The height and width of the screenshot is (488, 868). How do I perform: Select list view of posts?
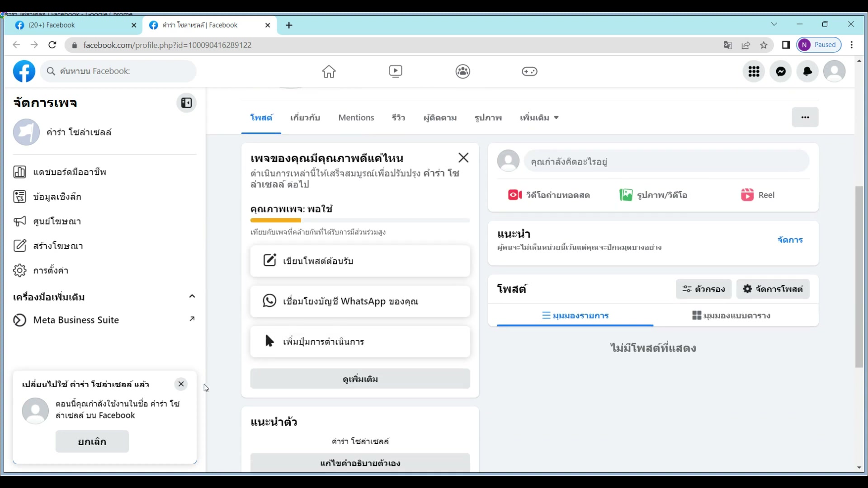(x=575, y=315)
